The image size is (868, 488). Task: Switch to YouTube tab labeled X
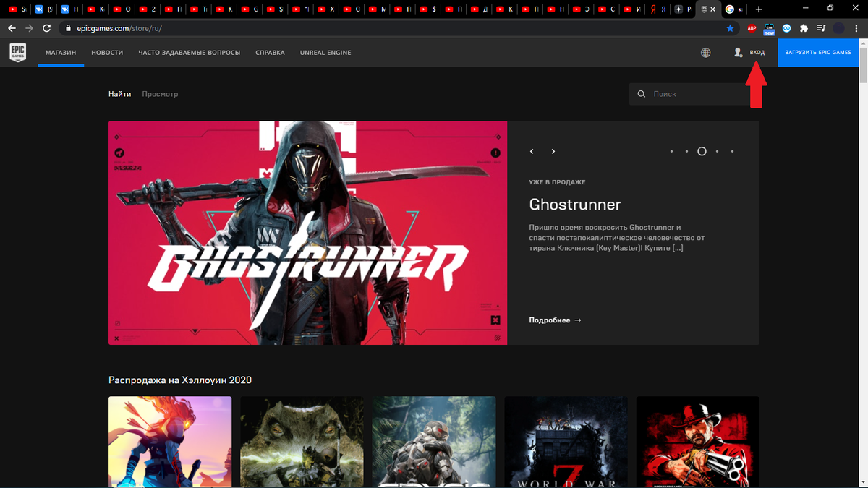coord(326,9)
